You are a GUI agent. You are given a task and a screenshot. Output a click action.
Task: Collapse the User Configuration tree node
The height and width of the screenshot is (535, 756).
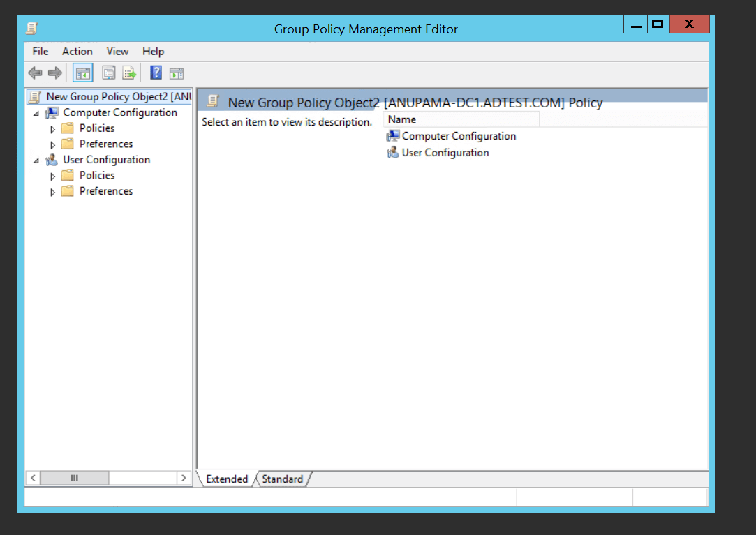point(36,160)
